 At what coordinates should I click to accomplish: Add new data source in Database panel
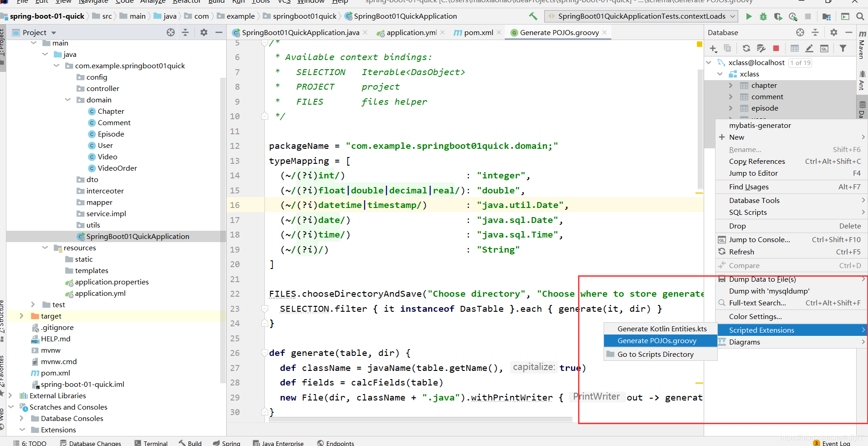click(x=713, y=48)
